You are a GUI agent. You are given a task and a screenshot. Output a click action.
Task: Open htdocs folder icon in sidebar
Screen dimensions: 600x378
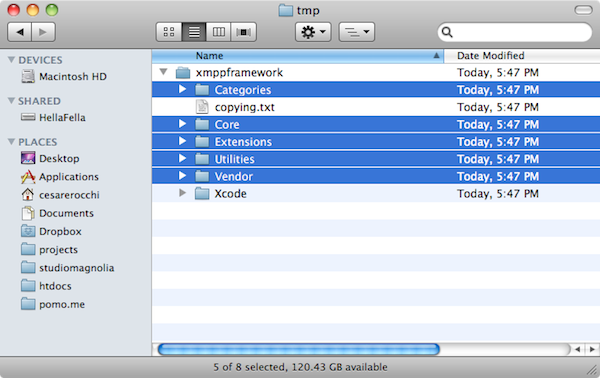coord(28,285)
